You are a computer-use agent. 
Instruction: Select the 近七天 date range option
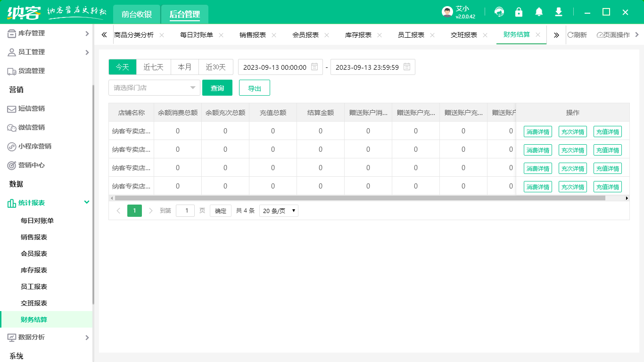[153, 67]
